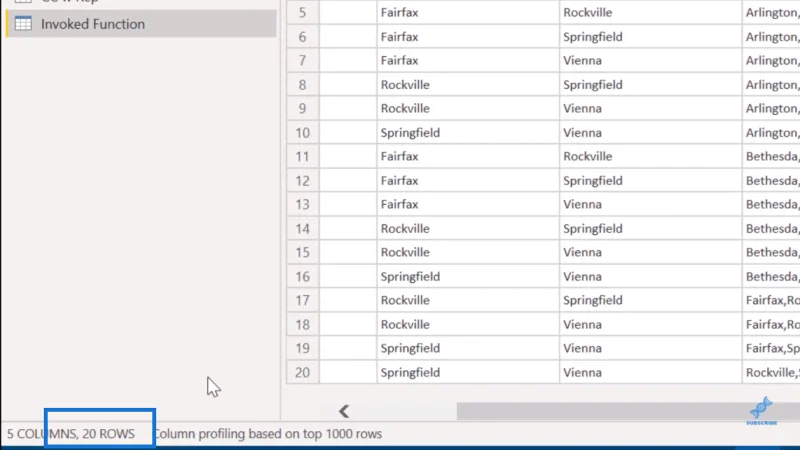Click the Springfield cell in row 16
The width and height of the screenshot is (800, 450).
[x=468, y=277]
